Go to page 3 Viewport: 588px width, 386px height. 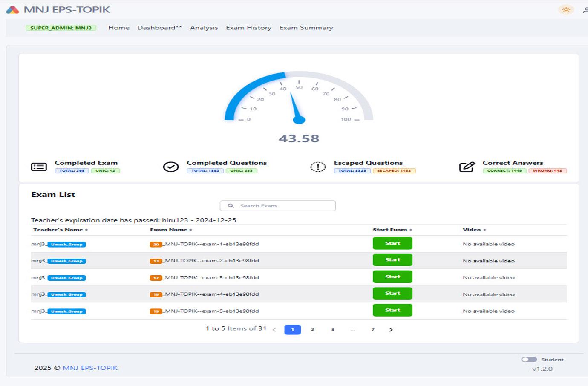click(333, 330)
